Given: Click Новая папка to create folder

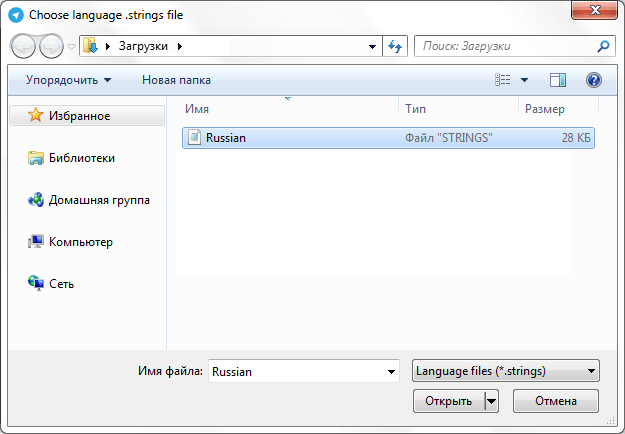Looking at the screenshot, I should click(176, 80).
